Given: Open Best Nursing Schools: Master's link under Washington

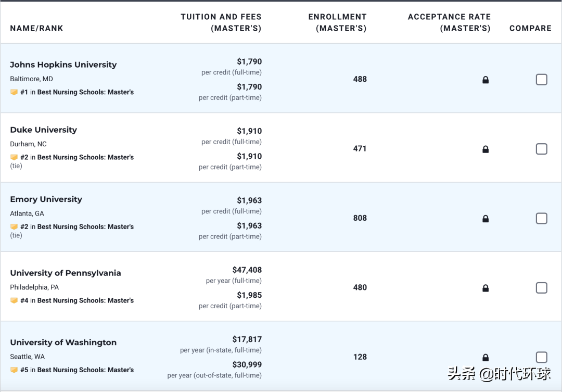Looking at the screenshot, I should point(85,370).
